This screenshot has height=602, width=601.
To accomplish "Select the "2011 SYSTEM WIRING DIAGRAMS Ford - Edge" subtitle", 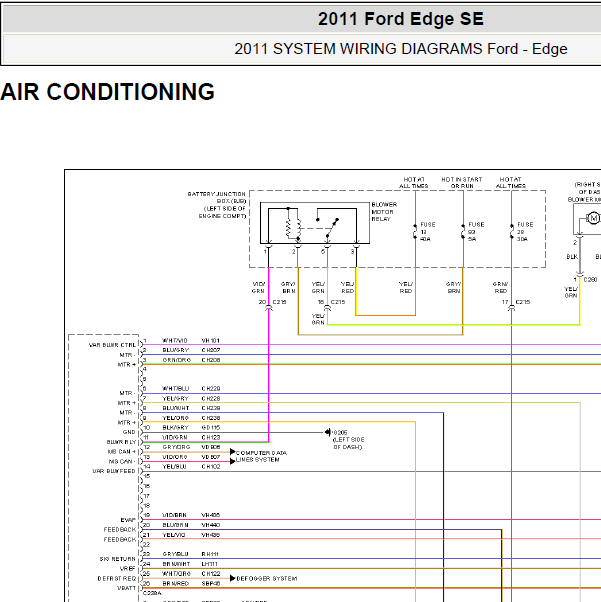I will [x=401, y=49].
